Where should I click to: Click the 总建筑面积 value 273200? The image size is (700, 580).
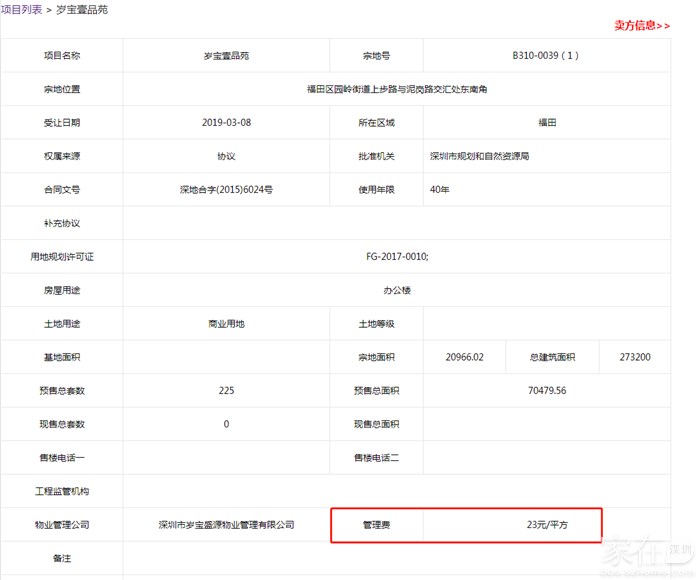[x=635, y=357]
